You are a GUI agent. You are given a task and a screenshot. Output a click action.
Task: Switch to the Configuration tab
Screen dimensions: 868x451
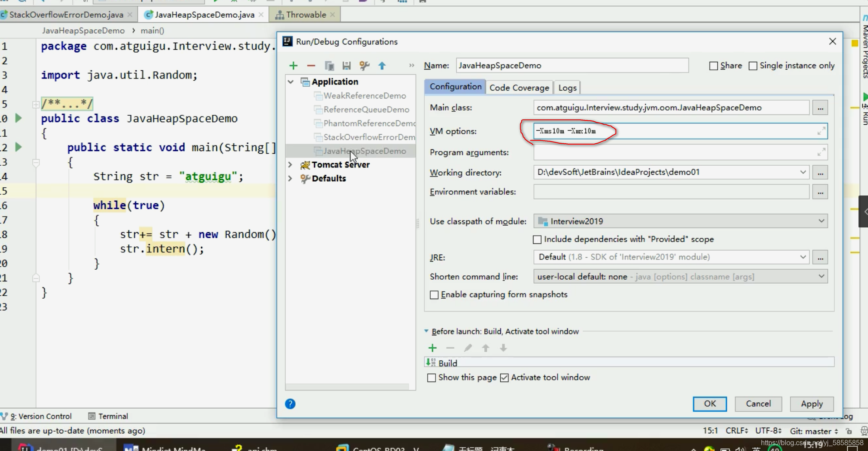[455, 87]
